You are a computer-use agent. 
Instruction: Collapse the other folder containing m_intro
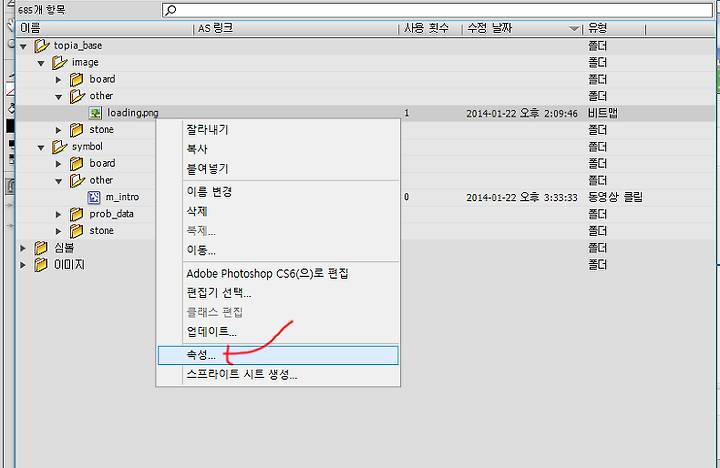point(59,181)
